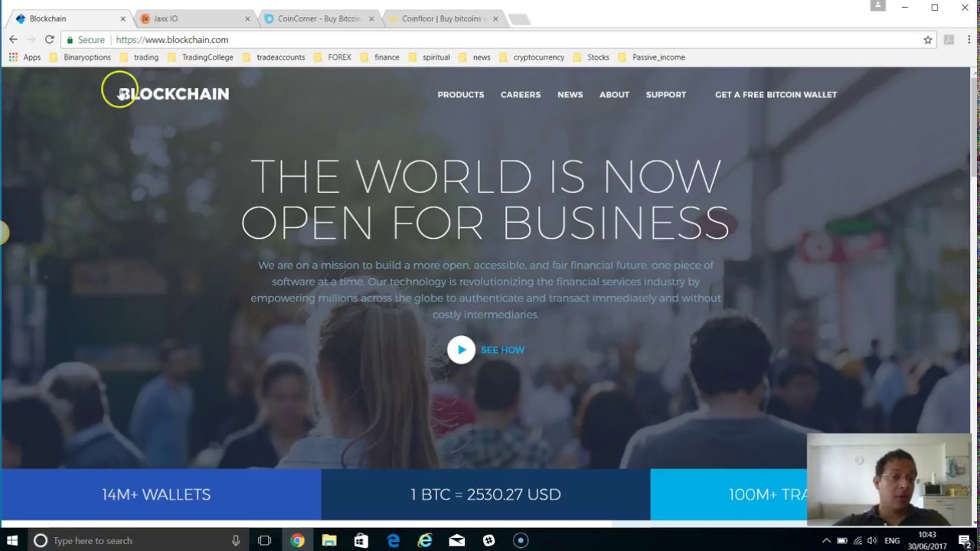Open the SUPPORT navigation link
The height and width of the screenshot is (551, 980).
click(x=666, y=95)
